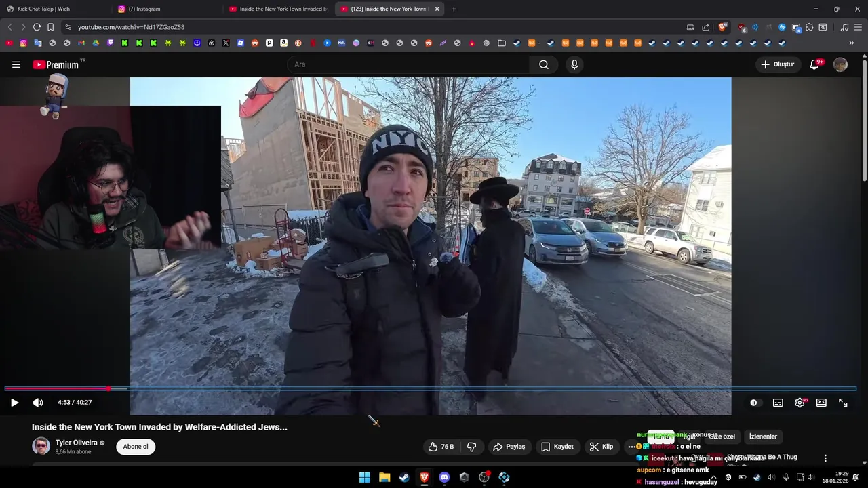868x488 pixels.
Task: Expand the Oluştur create menu
Action: (x=777, y=64)
